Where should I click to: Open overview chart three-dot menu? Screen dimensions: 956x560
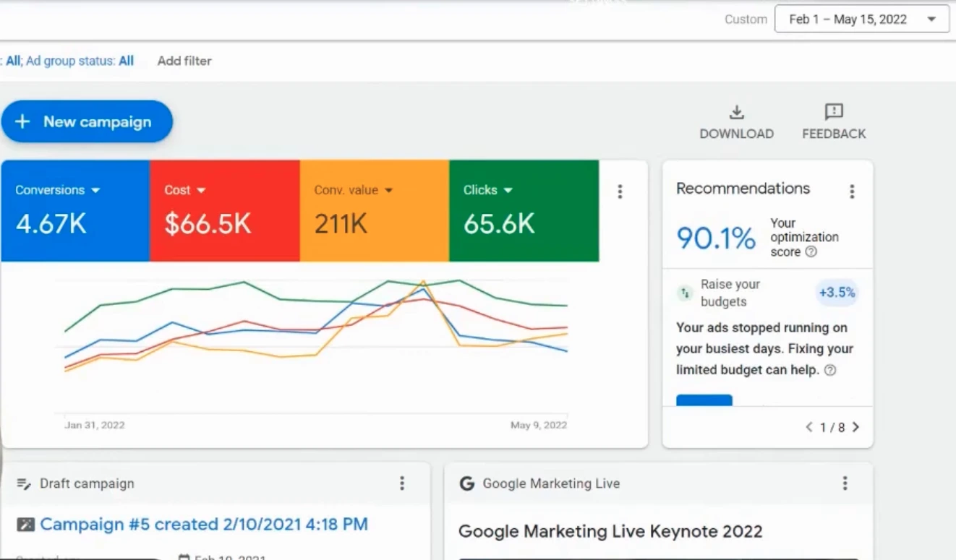tap(620, 191)
